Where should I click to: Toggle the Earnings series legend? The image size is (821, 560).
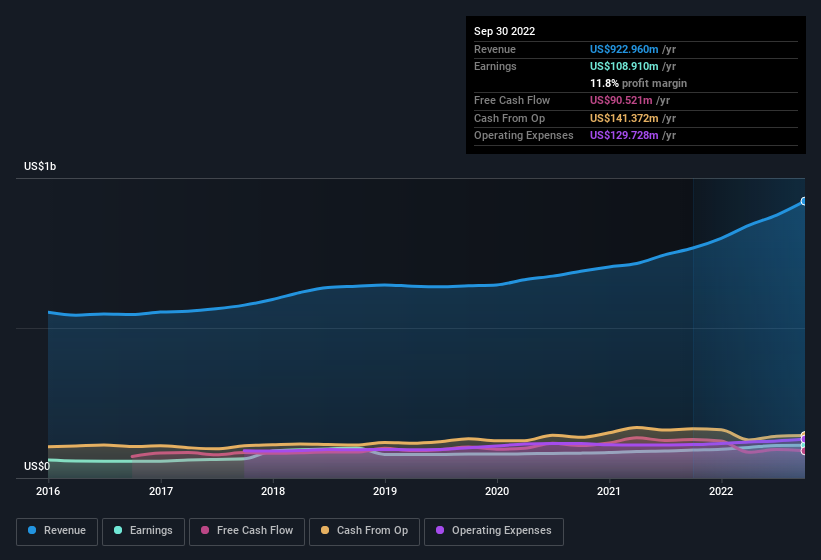pyautogui.click(x=143, y=531)
